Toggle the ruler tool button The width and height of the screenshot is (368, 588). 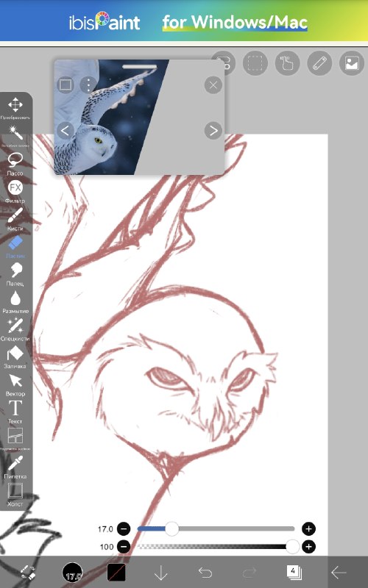tap(319, 63)
